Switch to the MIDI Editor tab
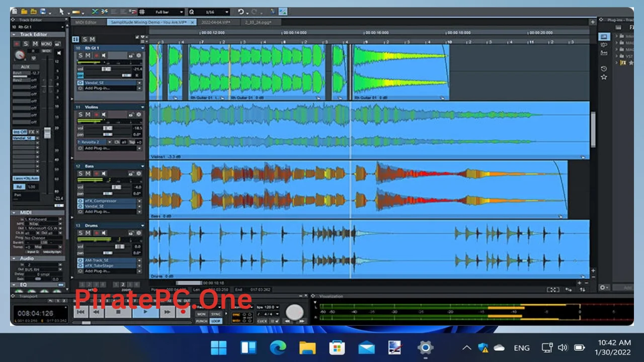Screen dimensions: 644x362 pyautogui.click(x=86, y=22)
